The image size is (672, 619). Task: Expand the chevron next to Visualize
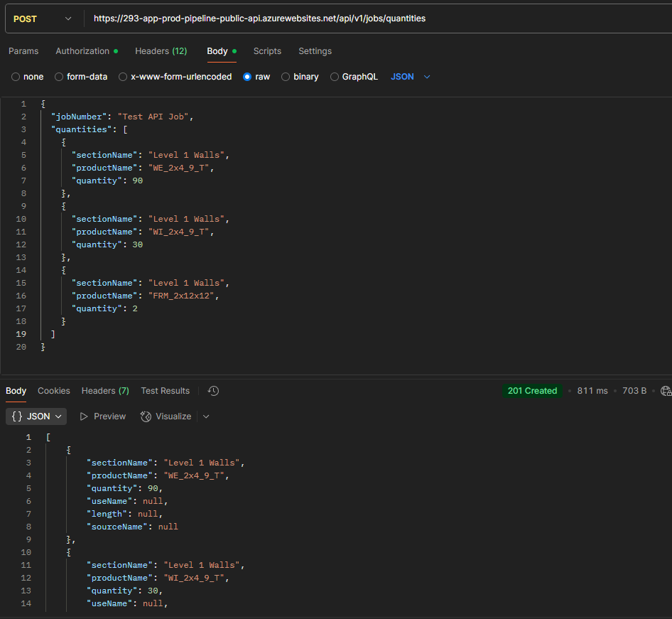(x=206, y=416)
